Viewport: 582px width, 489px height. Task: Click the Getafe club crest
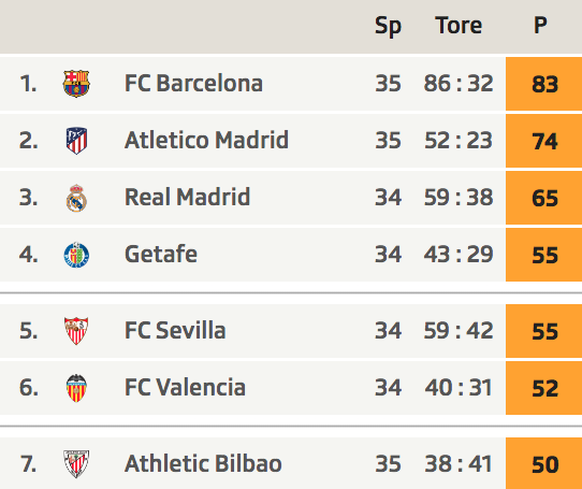pyautogui.click(x=76, y=255)
